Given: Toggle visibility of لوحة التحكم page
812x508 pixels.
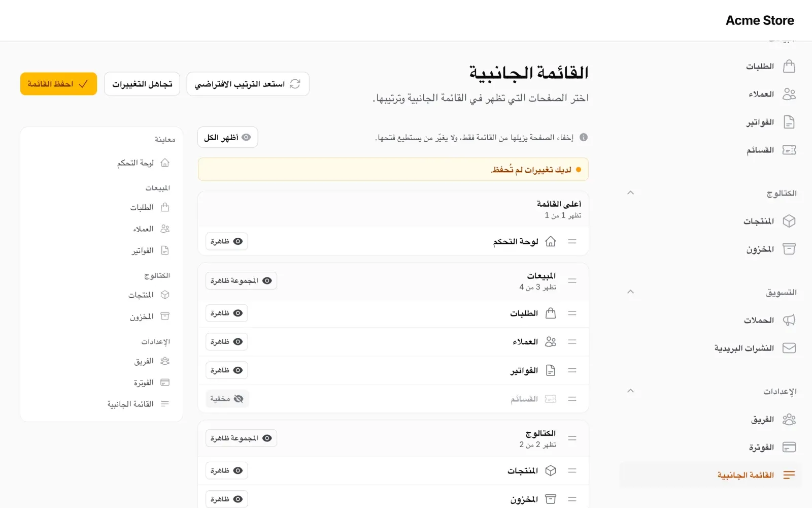Looking at the screenshot, I should click(226, 241).
